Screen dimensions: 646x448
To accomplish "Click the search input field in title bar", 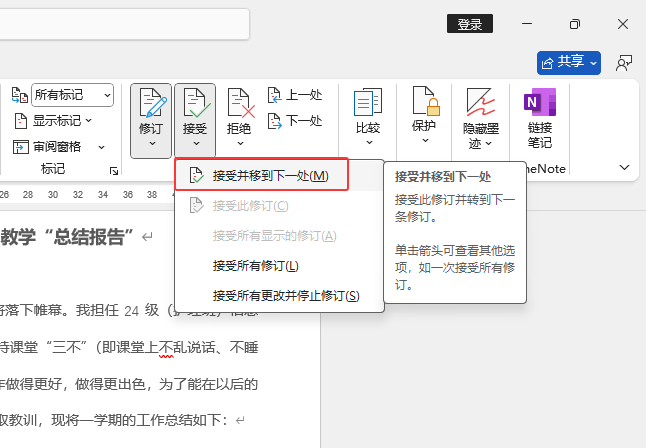I will pyautogui.click(x=124, y=24).
